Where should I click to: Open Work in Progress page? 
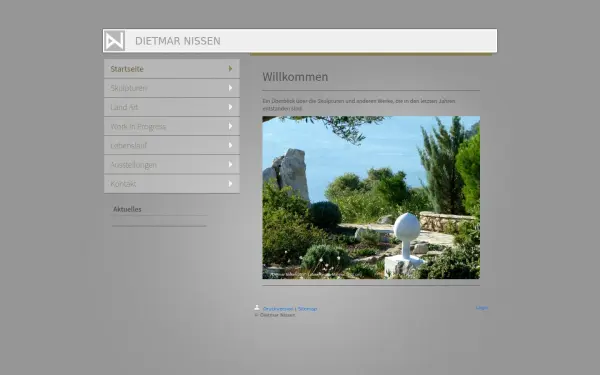coord(172,126)
